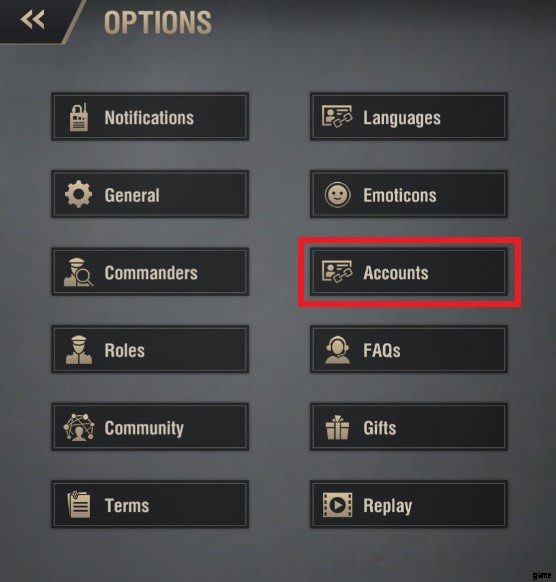Click the walkie-talkie Notifications icon
556x582 pixels.
(79, 117)
